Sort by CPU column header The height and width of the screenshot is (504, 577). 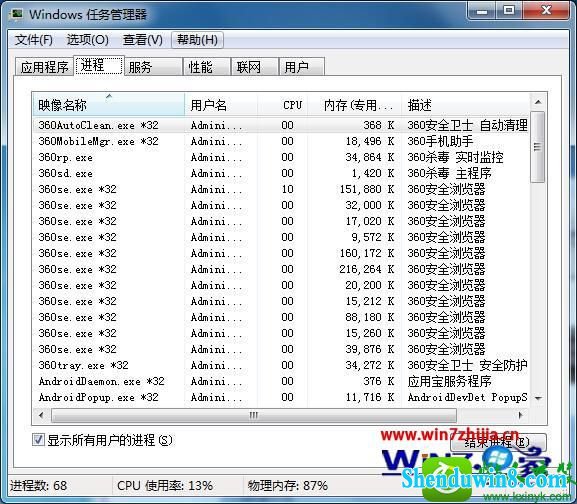pos(283,105)
